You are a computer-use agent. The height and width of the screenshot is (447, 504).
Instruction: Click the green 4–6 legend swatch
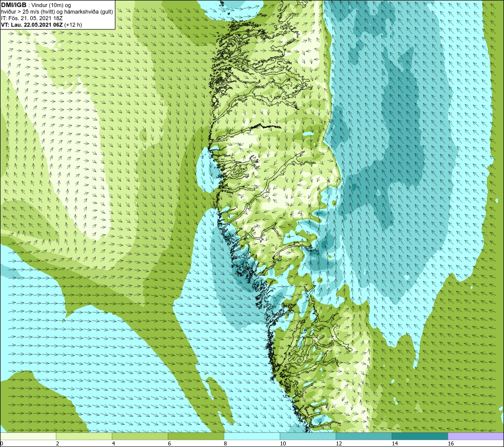coord(140,436)
